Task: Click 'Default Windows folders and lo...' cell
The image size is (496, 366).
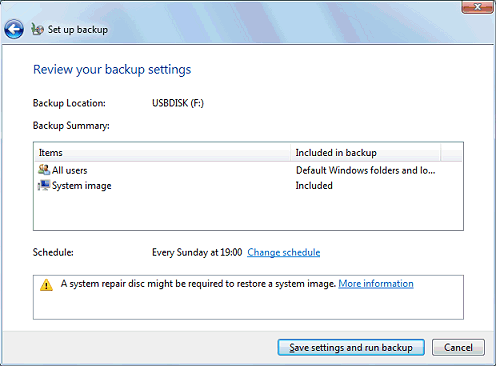Action: 366,170
